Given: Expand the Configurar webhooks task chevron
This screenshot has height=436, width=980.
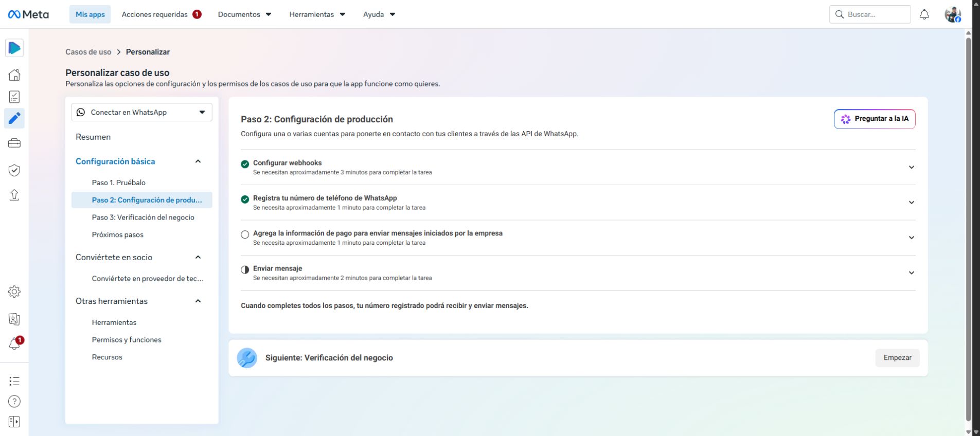Looking at the screenshot, I should 911,167.
